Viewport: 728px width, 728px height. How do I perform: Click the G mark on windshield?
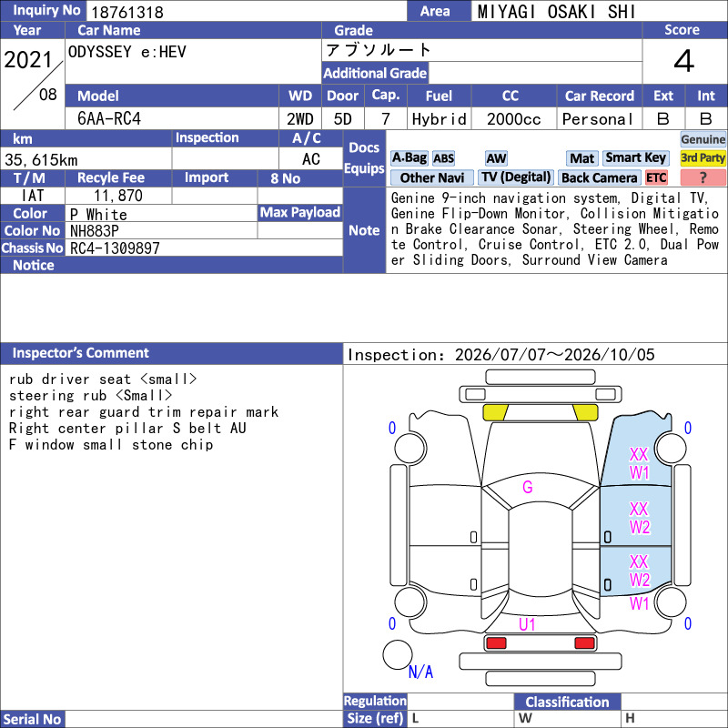pos(527,487)
